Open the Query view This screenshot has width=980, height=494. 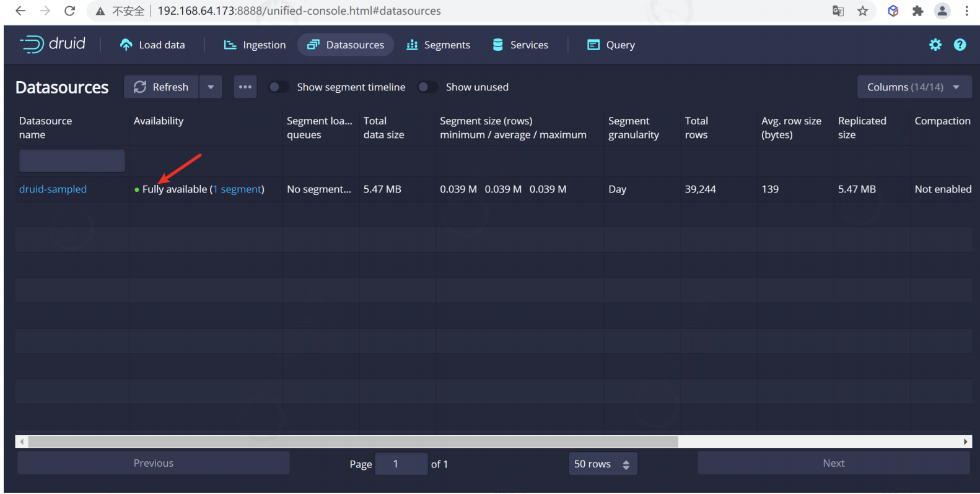tap(611, 45)
